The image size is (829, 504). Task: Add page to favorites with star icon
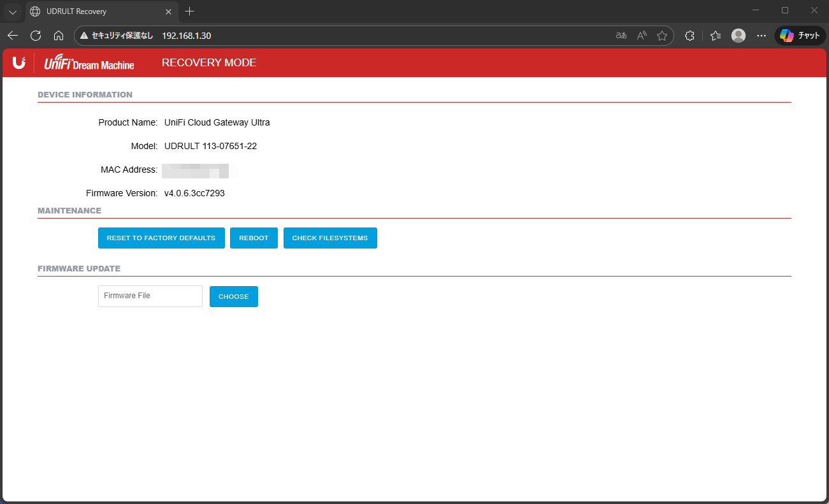662,36
